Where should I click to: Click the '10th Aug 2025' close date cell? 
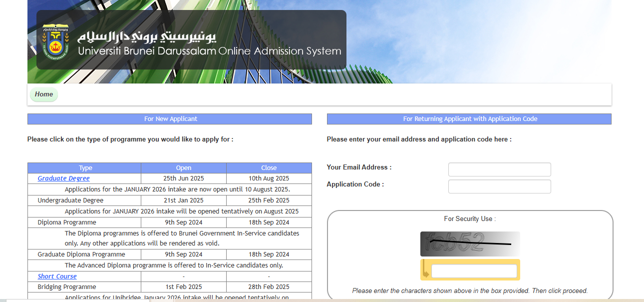(269, 178)
